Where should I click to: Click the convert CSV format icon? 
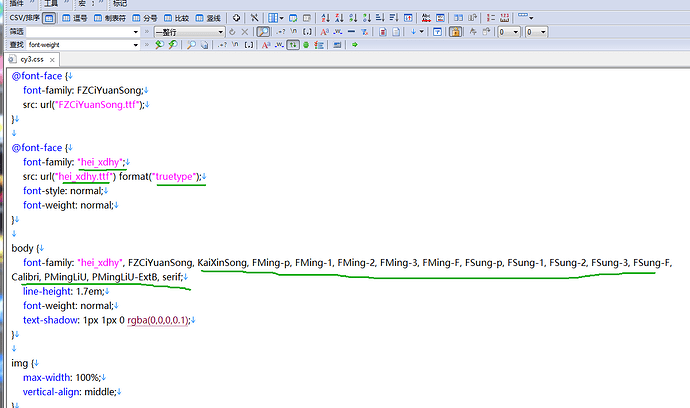click(x=293, y=18)
